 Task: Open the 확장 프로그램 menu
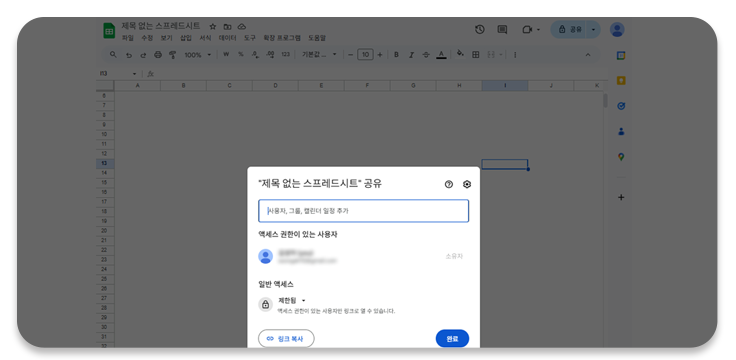tap(282, 38)
